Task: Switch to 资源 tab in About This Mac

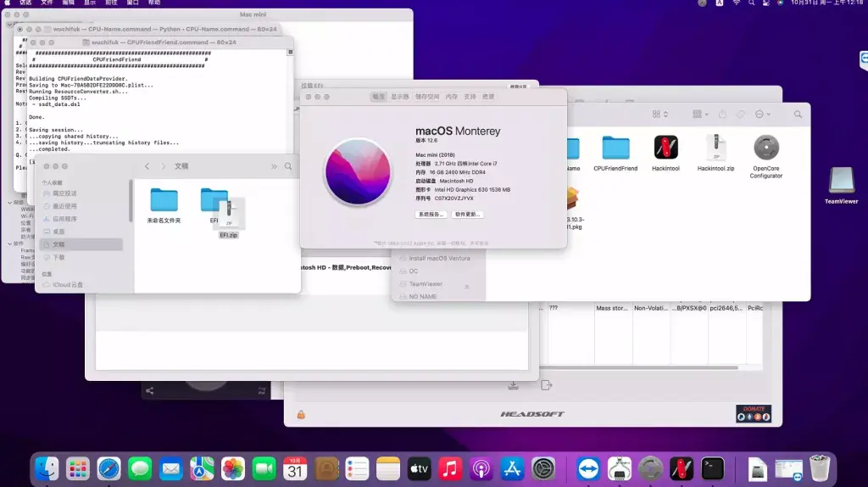Action: coord(488,97)
